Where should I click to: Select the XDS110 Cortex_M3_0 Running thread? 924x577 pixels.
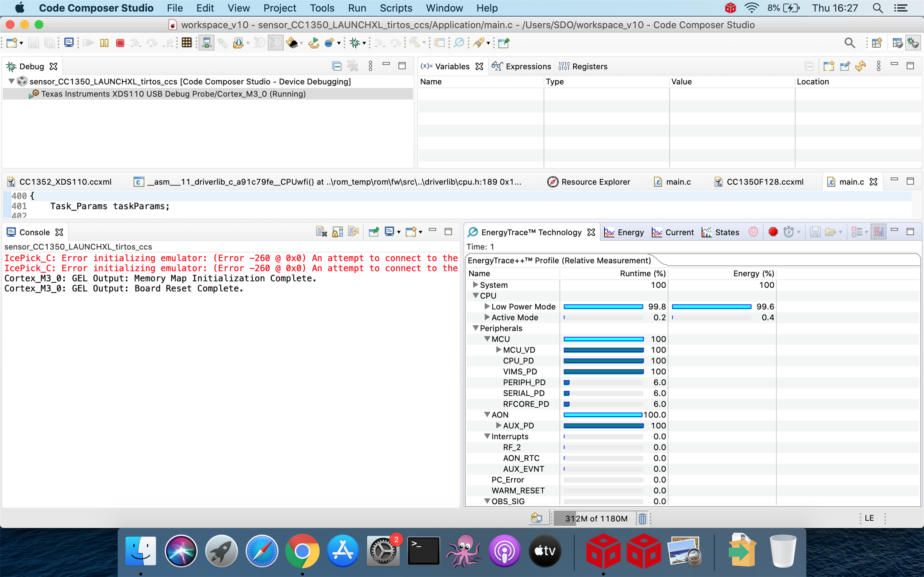pyautogui.click(x=208, y=94)
